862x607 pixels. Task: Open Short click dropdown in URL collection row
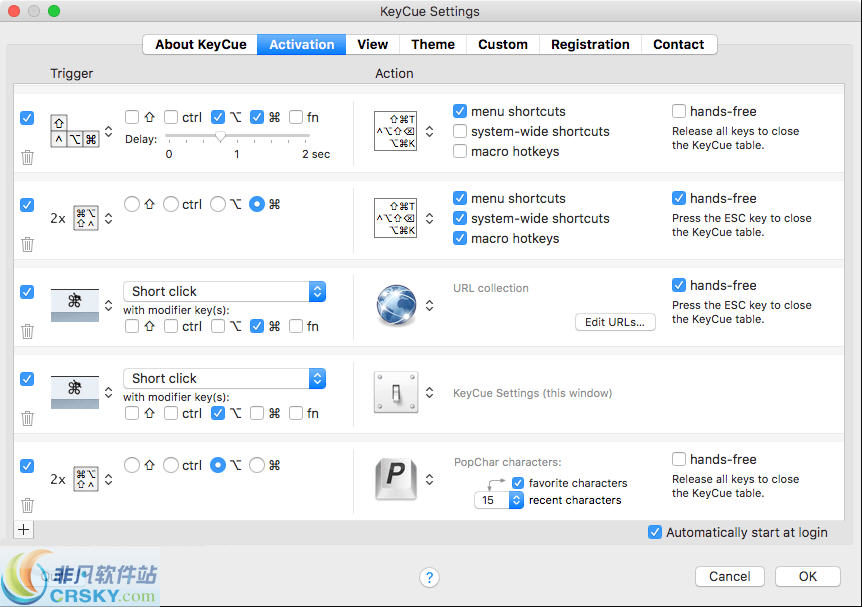pos(224,291)
